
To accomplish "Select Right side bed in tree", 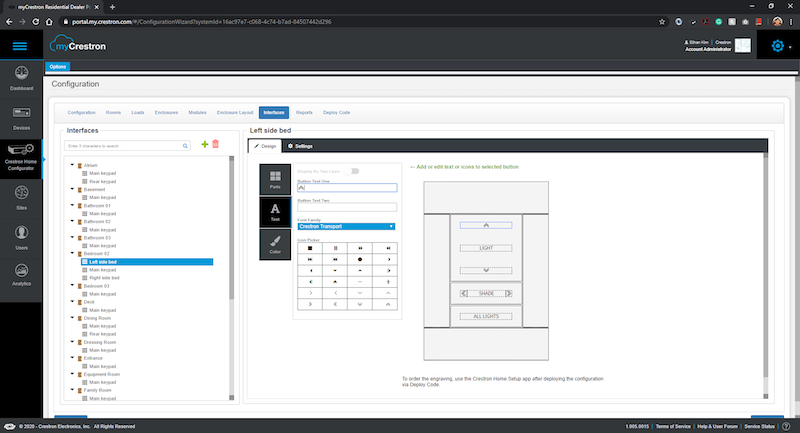I will click(x=104, y=278).
